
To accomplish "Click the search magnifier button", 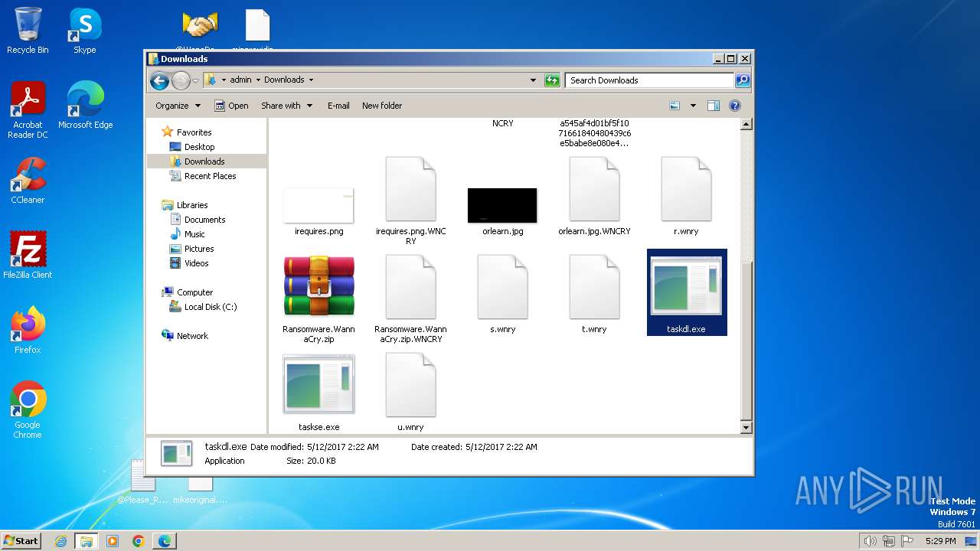I will click(742, 80).
